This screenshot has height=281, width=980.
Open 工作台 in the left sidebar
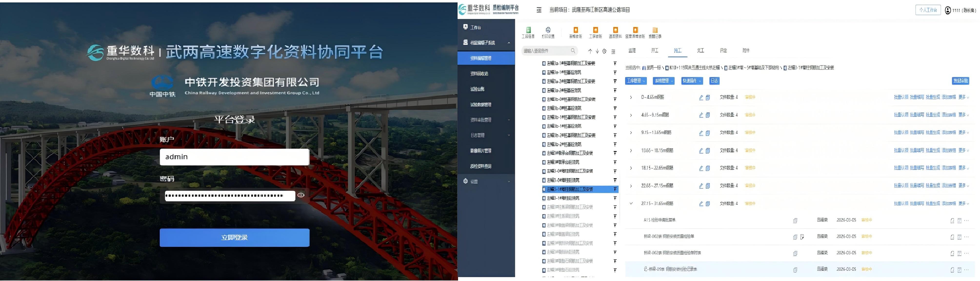476,27
